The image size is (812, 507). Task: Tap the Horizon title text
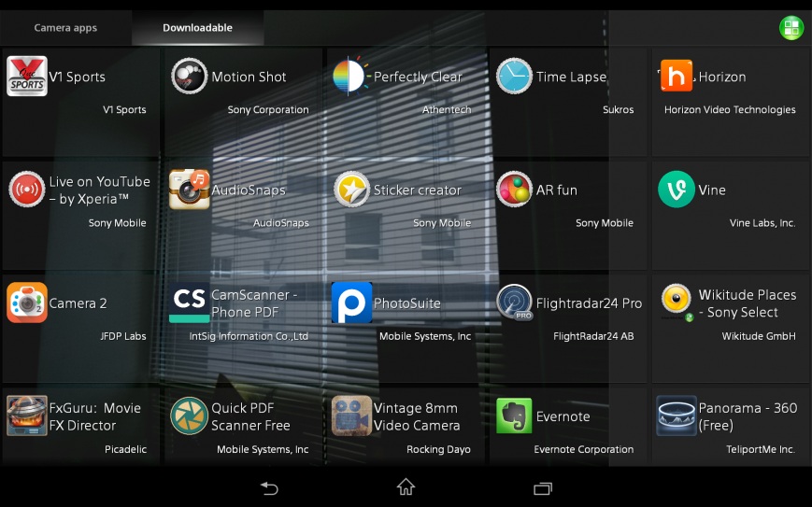pos(722,77)
